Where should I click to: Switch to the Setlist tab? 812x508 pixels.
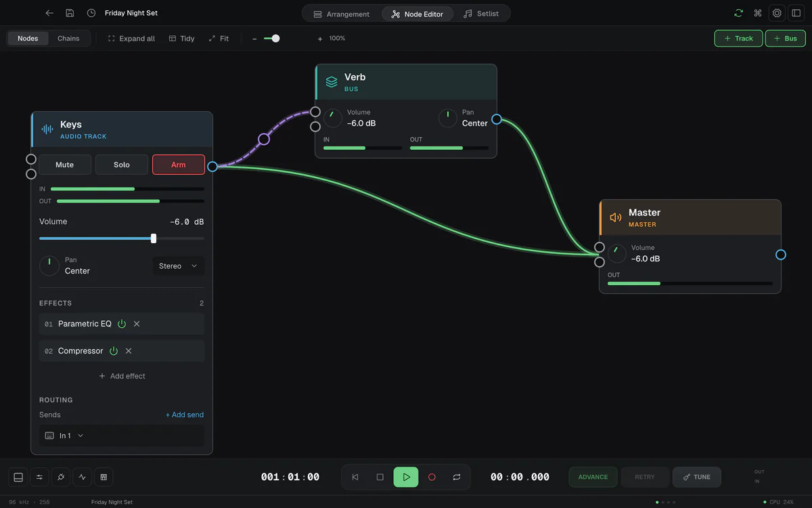[481, 14]
